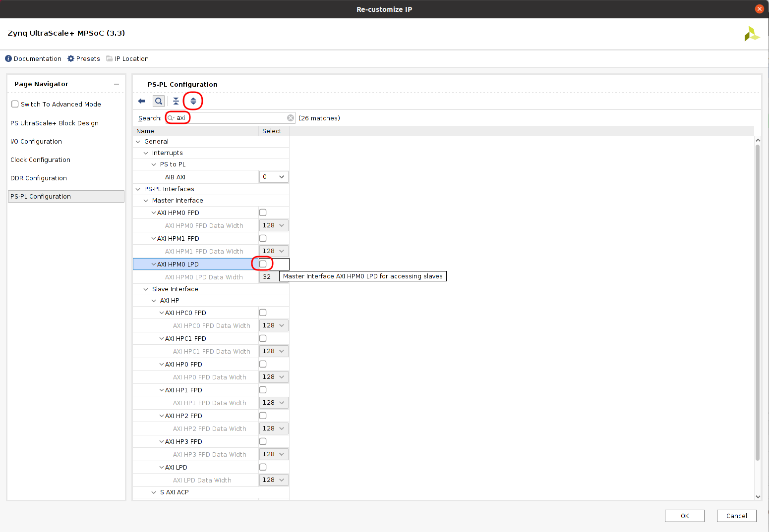Open AXI HP3 FPD Data Width dropdown

coord(274,454)
